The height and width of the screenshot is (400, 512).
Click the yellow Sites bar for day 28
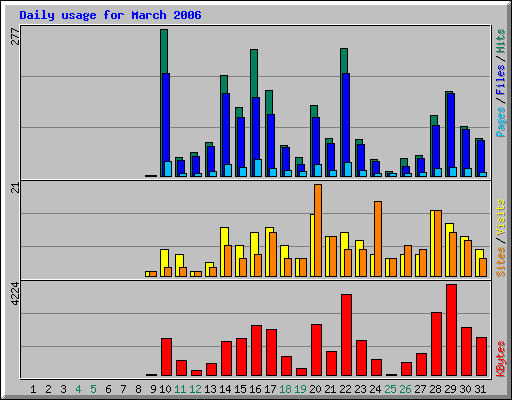pos(432,243)
